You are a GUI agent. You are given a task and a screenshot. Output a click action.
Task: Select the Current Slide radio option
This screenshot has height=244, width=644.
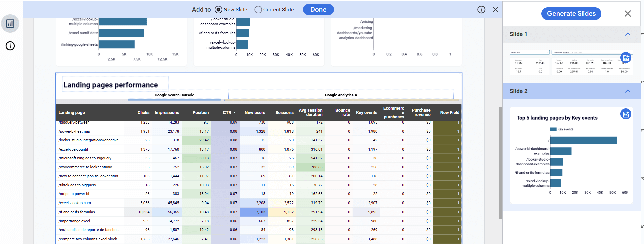coord(258,10)
